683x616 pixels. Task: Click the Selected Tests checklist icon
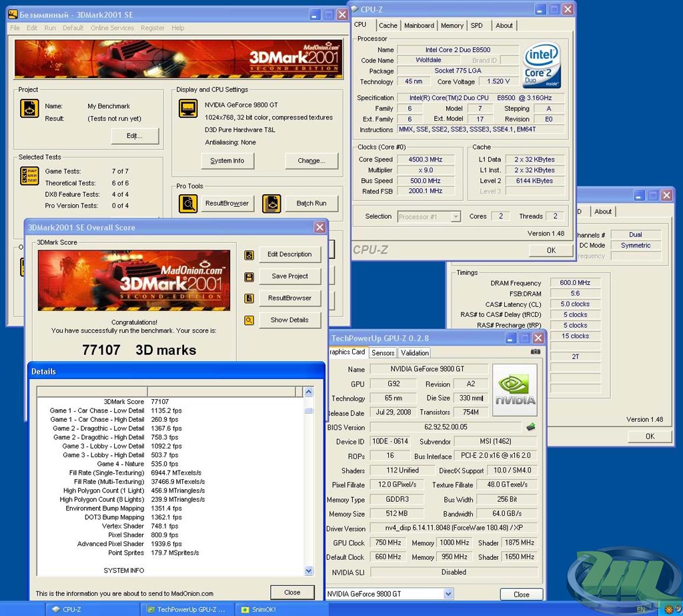coord(29,176)
